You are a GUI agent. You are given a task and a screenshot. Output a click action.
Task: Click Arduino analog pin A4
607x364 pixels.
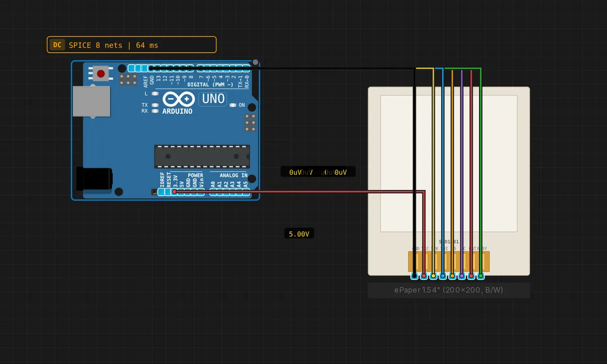coord(239,192)
